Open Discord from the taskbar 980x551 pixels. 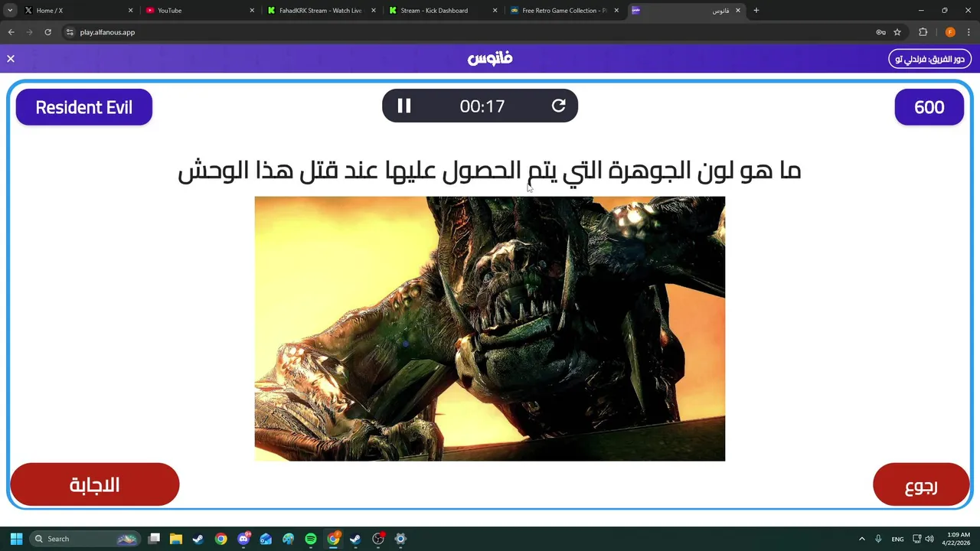[x=243, y=539]
